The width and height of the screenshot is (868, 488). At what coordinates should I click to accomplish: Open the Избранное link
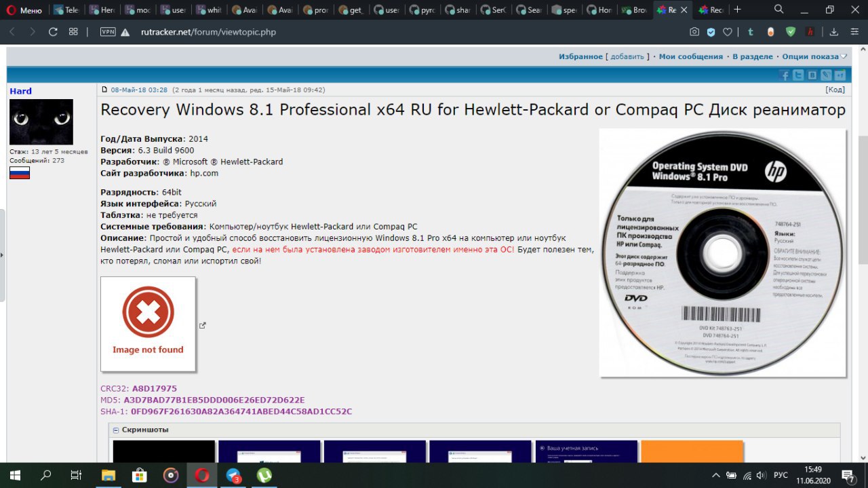pos(580,56)
